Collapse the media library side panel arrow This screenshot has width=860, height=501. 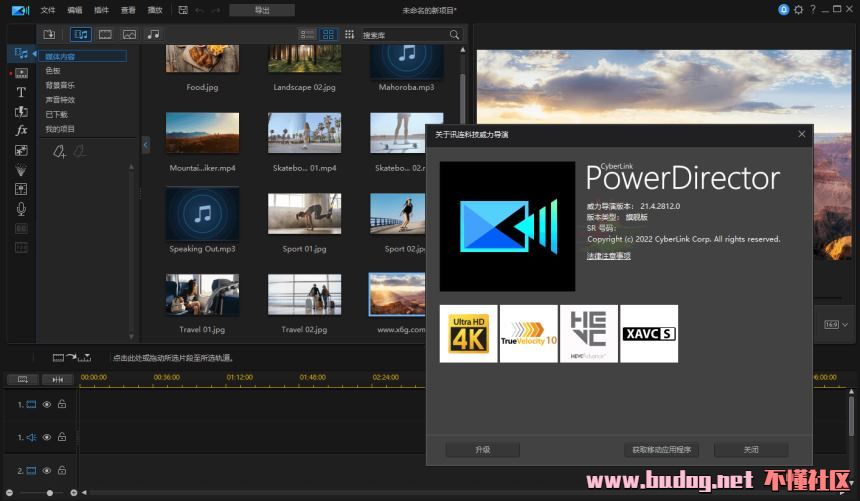point(145,145)
